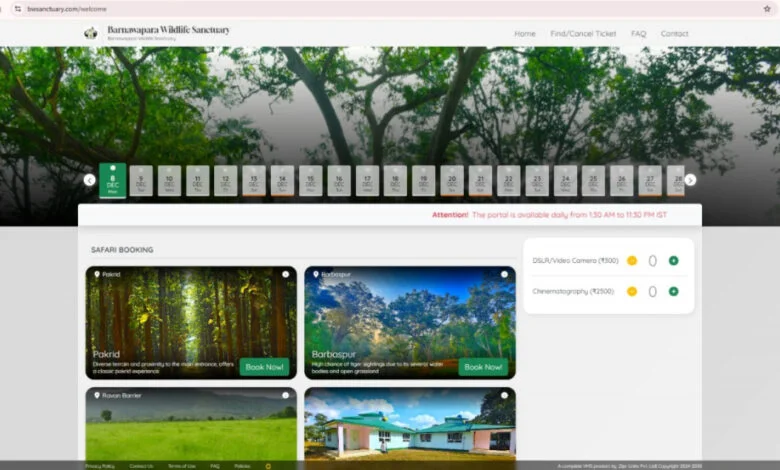Bookmark this page with the star icon
The width and height of the screenshot is (780, 470).
click(x=766, y=8)
